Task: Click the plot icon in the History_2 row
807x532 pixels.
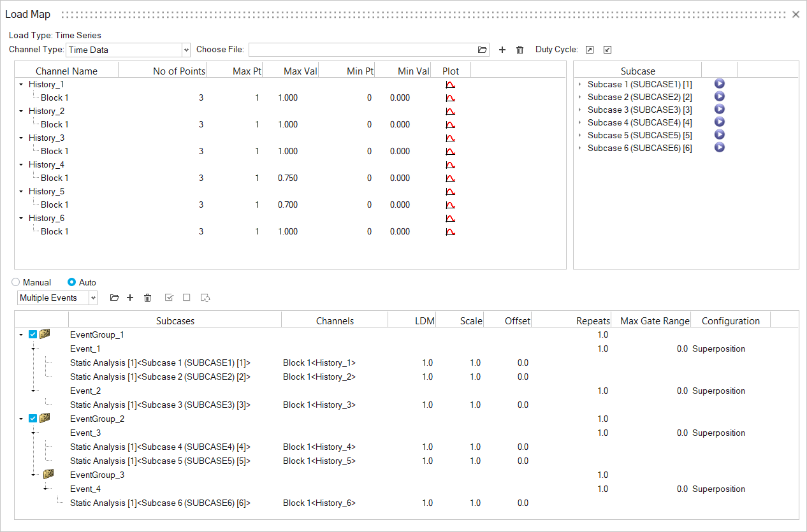Action: pyautogui.click(x=450, y=111)
